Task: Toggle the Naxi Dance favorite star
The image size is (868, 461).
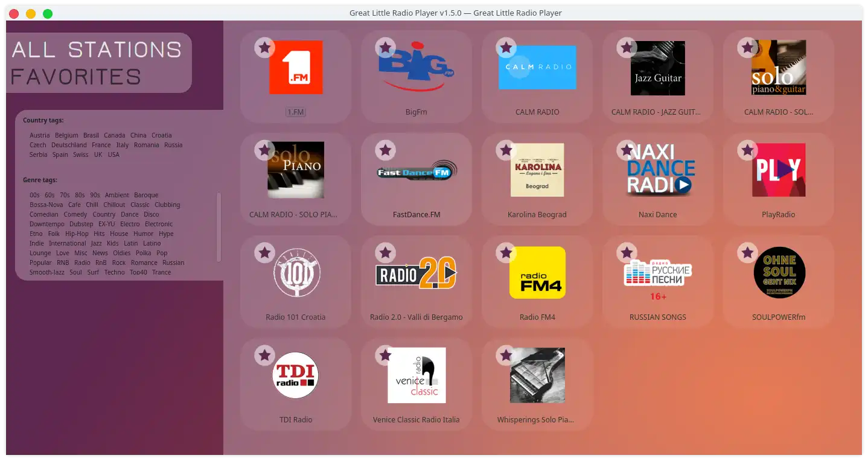Action: coord(627,150)
